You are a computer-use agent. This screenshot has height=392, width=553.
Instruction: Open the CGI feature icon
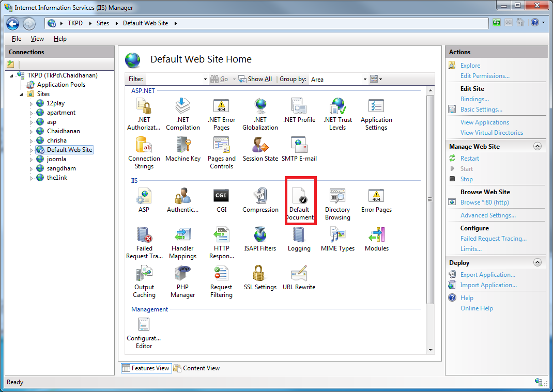click(x=221, y=198)
